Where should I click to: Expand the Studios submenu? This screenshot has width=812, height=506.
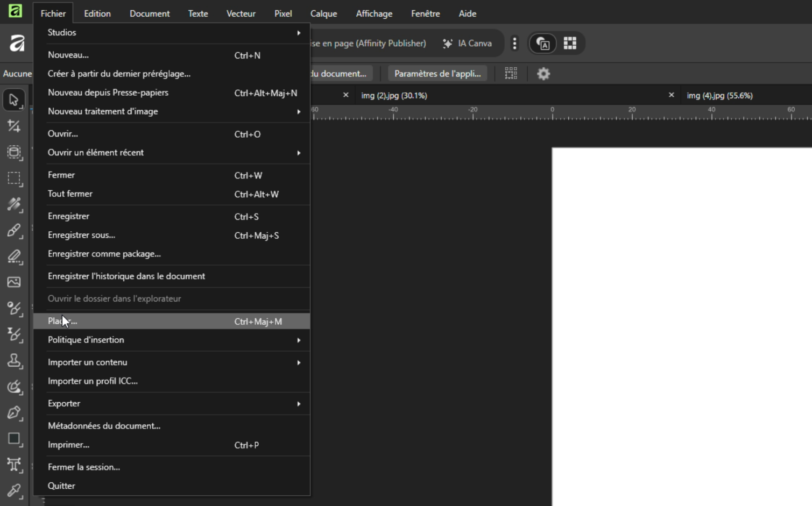coord(172,33)
